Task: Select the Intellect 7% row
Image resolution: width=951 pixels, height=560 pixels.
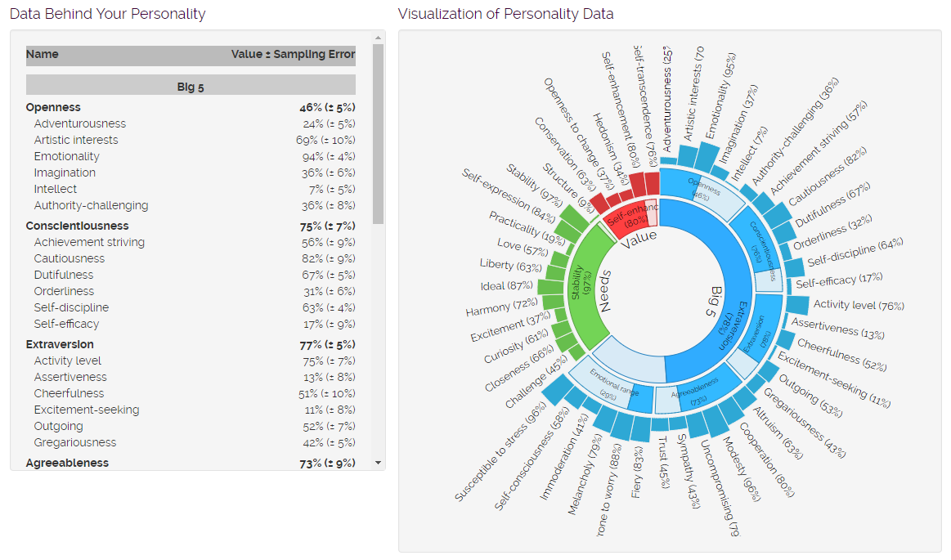Action: pyautogui.click(x=191, y=189)
